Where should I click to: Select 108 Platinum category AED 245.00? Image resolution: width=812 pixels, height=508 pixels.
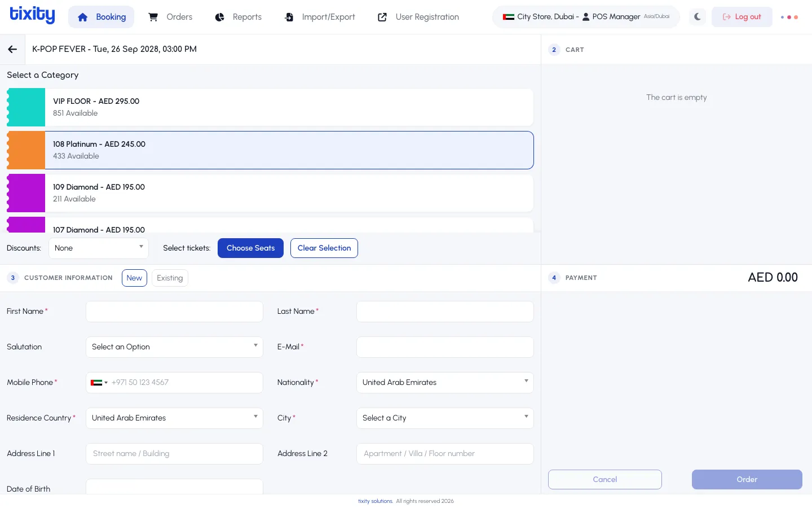pyautogui.click(x=270, y=150)
